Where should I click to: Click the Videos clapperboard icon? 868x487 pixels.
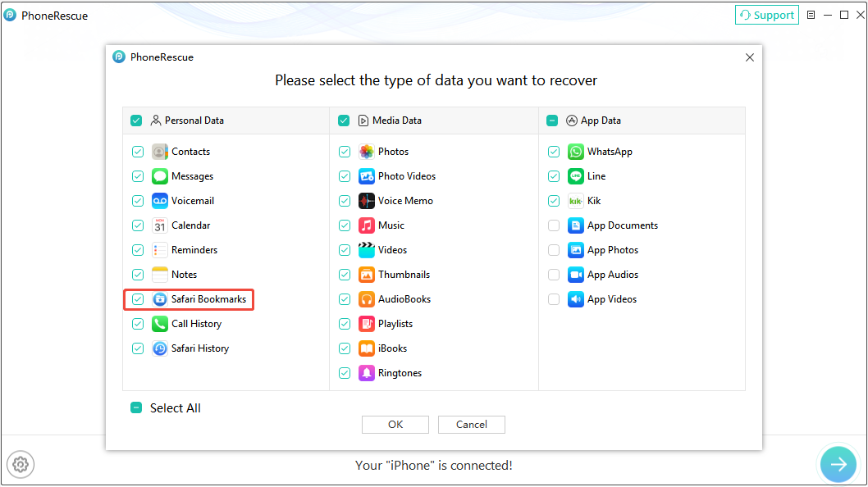pyautogui.click(x=367, y=250)
